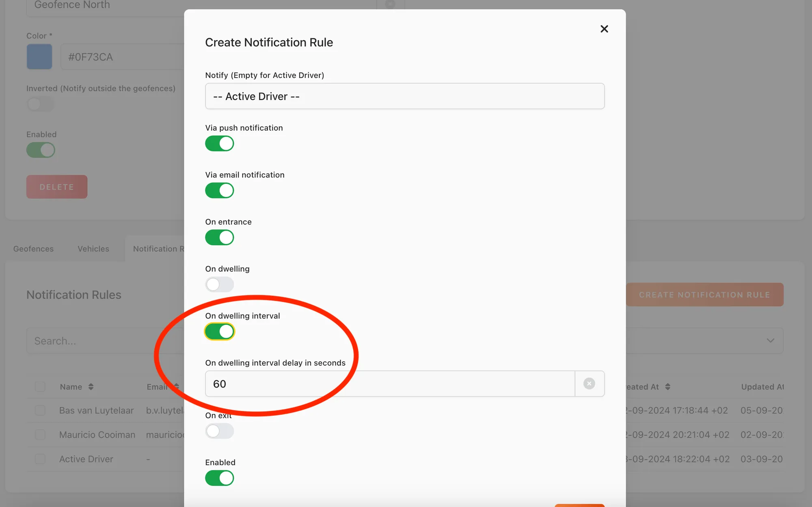
Task: Click the notification rules Search field
Action: 106,341
